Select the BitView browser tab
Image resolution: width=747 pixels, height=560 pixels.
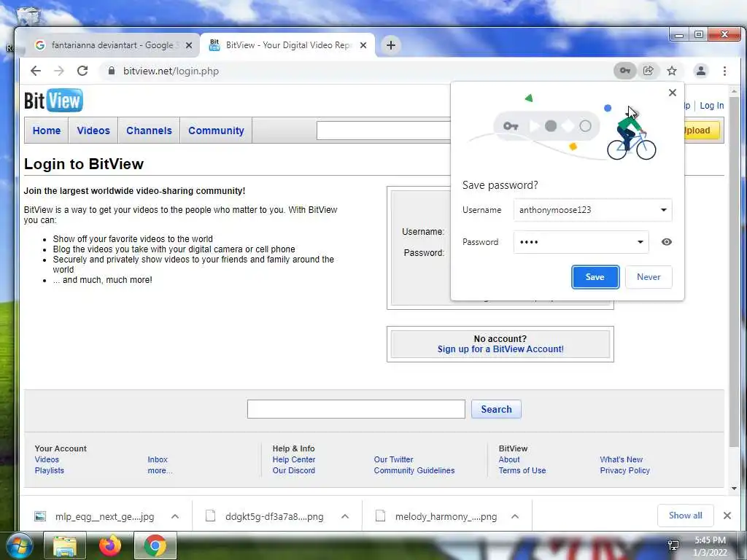click(x=287, y=45)
